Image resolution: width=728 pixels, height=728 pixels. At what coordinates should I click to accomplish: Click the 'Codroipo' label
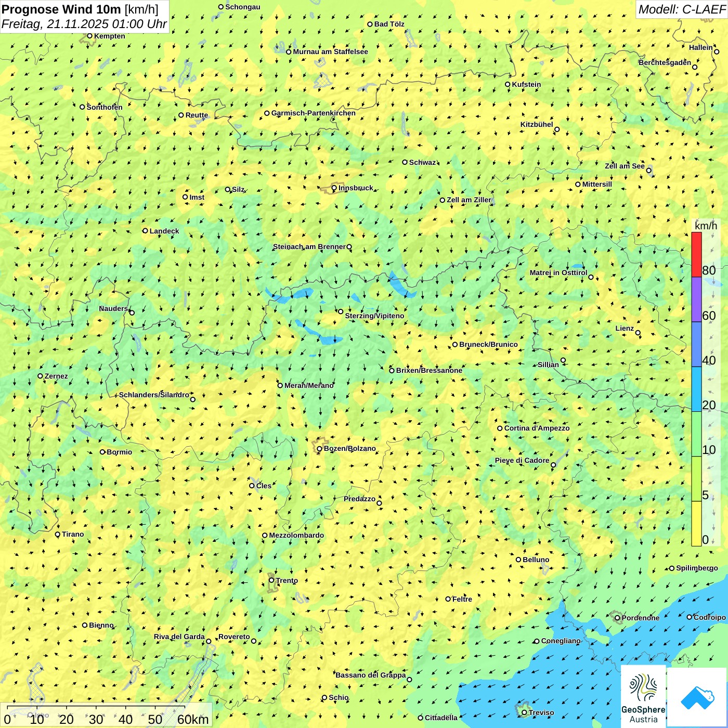[x=709, y=617]
